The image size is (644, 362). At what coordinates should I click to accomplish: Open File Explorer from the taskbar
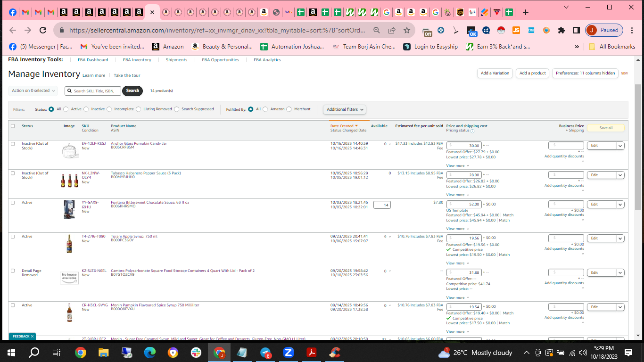[104, 353]
